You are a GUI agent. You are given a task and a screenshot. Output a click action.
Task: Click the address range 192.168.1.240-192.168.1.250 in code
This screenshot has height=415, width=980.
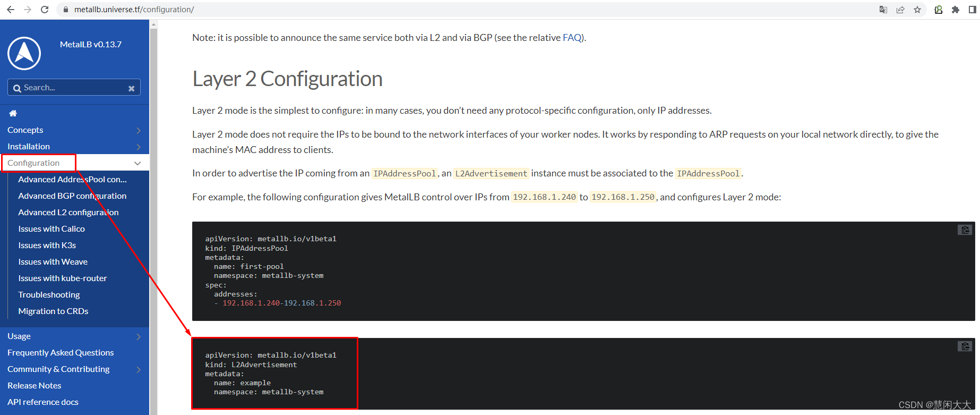pyautogui.click(x=282, y=303)
